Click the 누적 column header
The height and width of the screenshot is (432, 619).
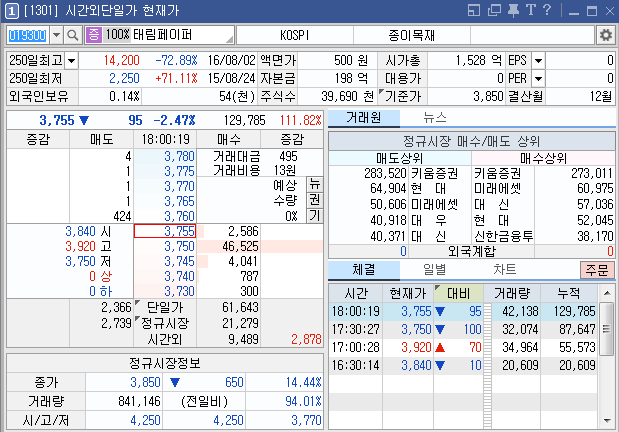(568, 293)
